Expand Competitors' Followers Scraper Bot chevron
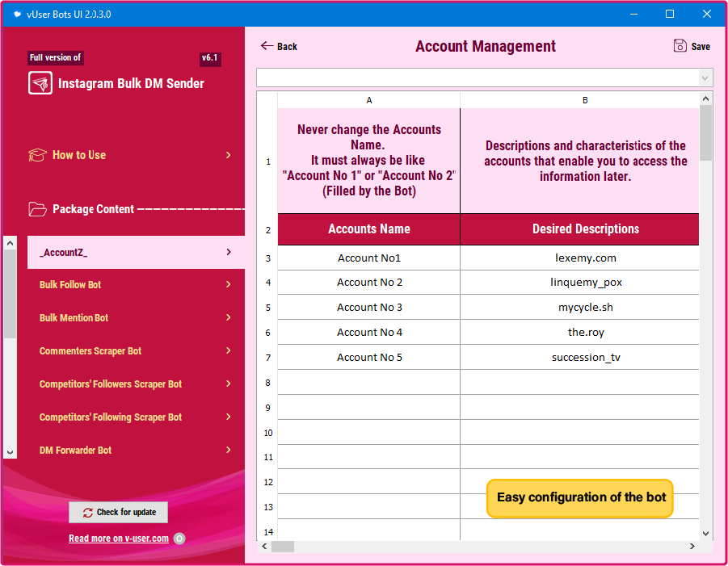Image resolution: width=728 pixels, height=566 pixels. 229,384
